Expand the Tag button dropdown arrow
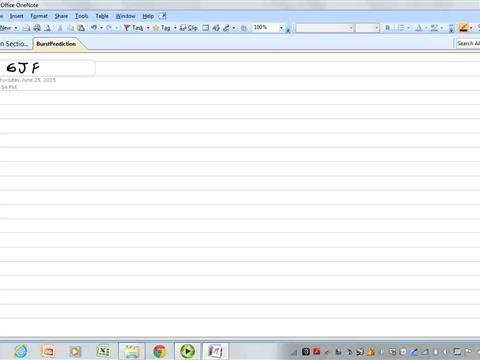The height and width of the screenshot is (360, 480). tap(175, 28)
